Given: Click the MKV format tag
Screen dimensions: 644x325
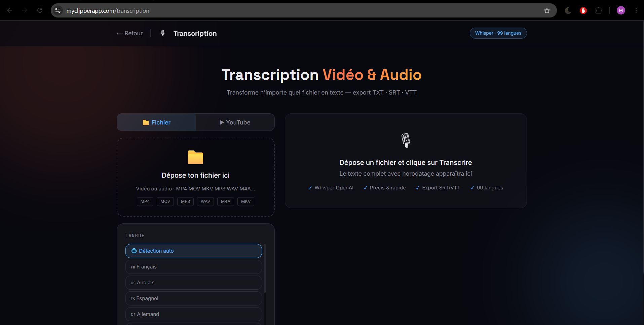Looking at the screenshot, I should tap(246, 202).
